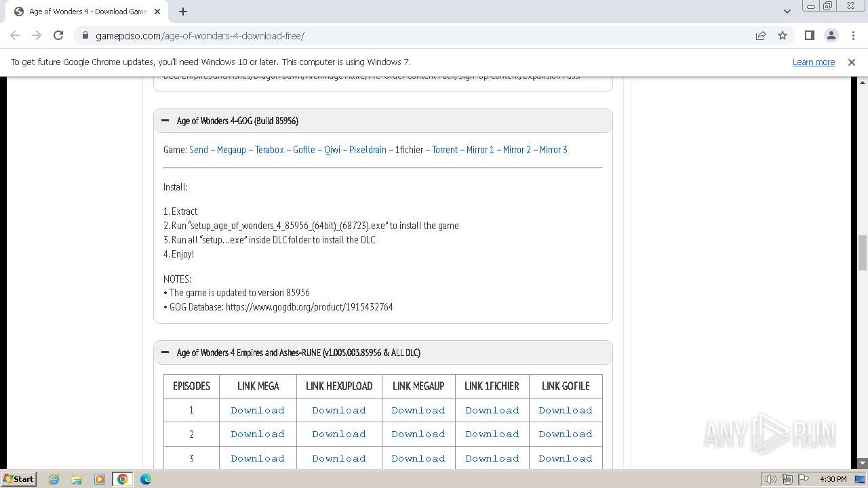Open the Gofile download link
The height and width of the screenshot is (488, 868).
point(304,150)
